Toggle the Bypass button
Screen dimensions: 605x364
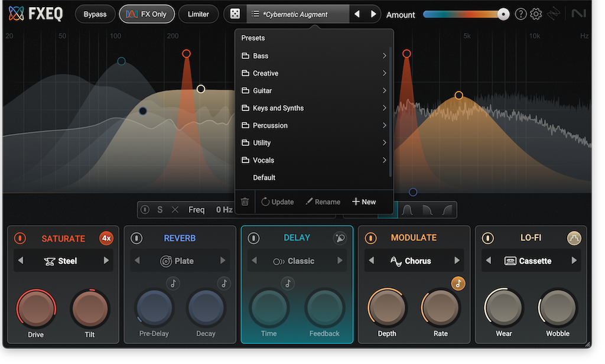click(95, 14)
